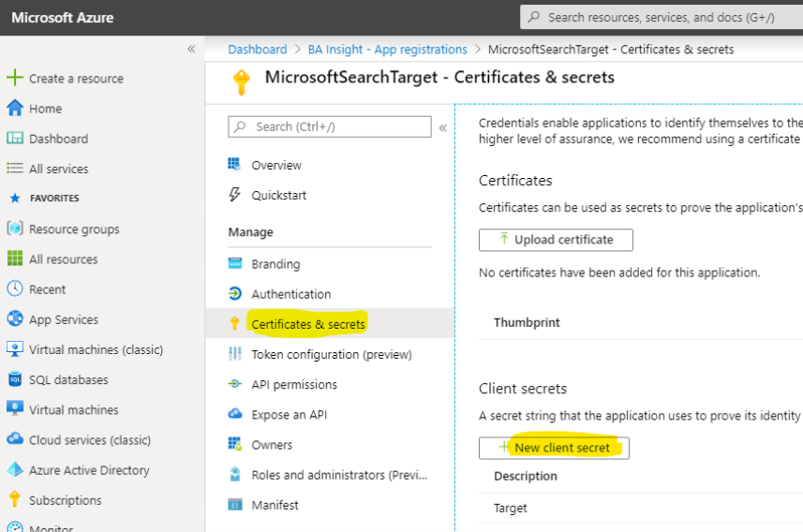Open BA Insight - App registrations breadcrumb

click(x=387, y=50)
